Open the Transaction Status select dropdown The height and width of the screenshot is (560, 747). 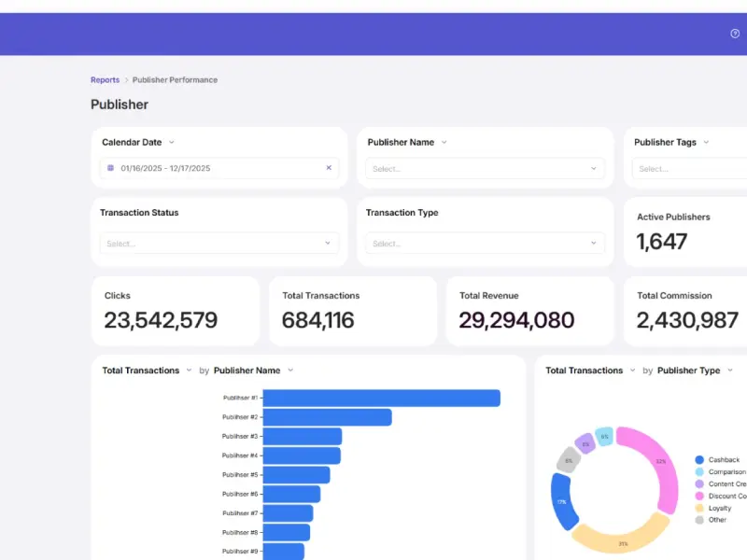219,243
